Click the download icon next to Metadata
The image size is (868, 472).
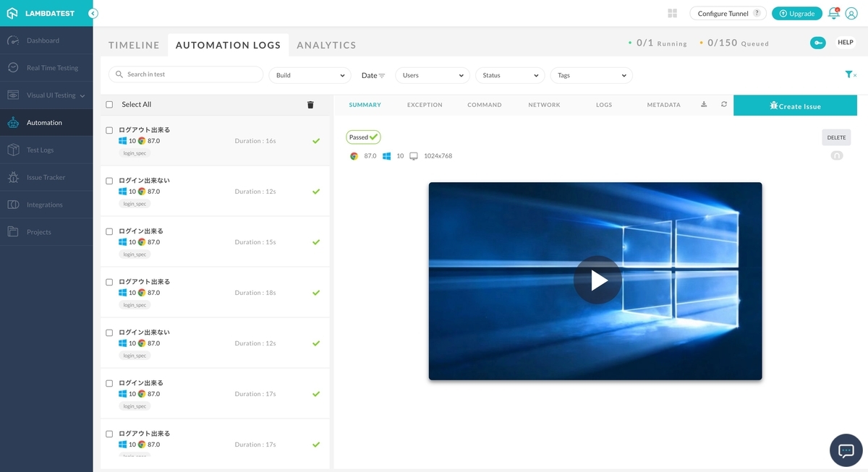tap(704, 104)
